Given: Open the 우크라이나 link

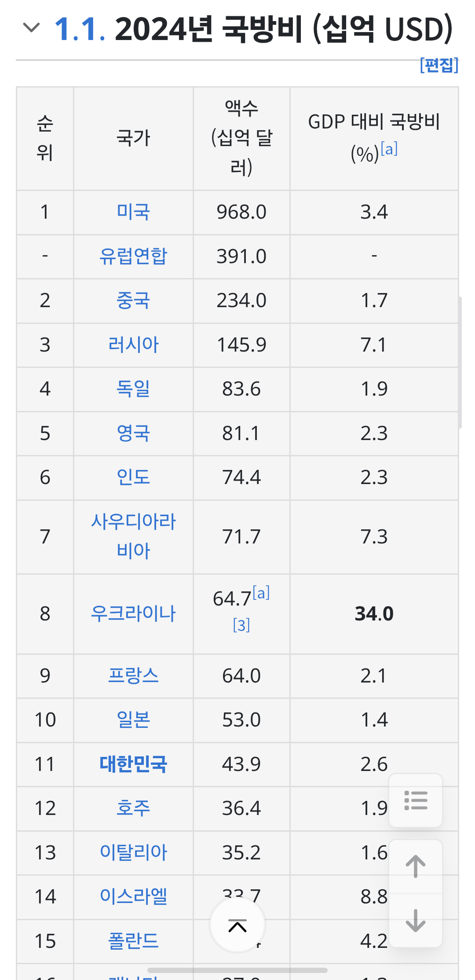Looking at the screenshot, I should tap(133, 613).
